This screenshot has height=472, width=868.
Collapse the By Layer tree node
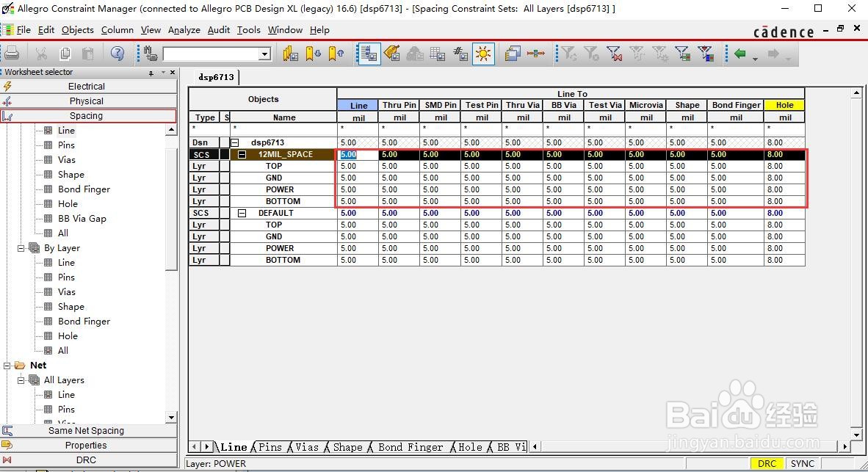click(x=21, y=248)
